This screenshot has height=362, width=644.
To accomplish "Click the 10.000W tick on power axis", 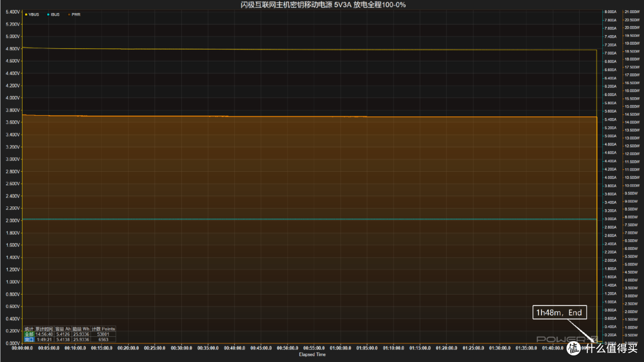I will point(631,185).
